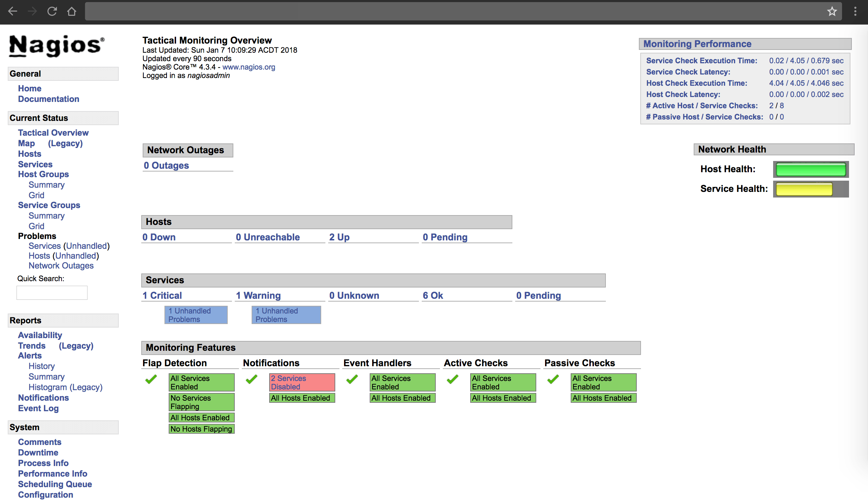Open the 2 Services Disabled notification box
This screenshot has width=868, height=504.
[302, 382]
